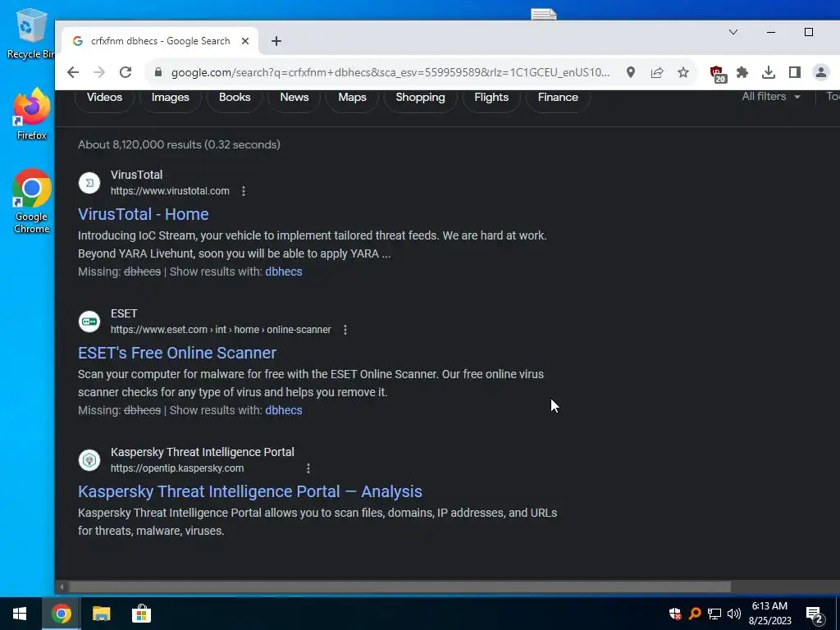Open a new tab with plus button
Screen dimensions: 840x630
[276, 41]
